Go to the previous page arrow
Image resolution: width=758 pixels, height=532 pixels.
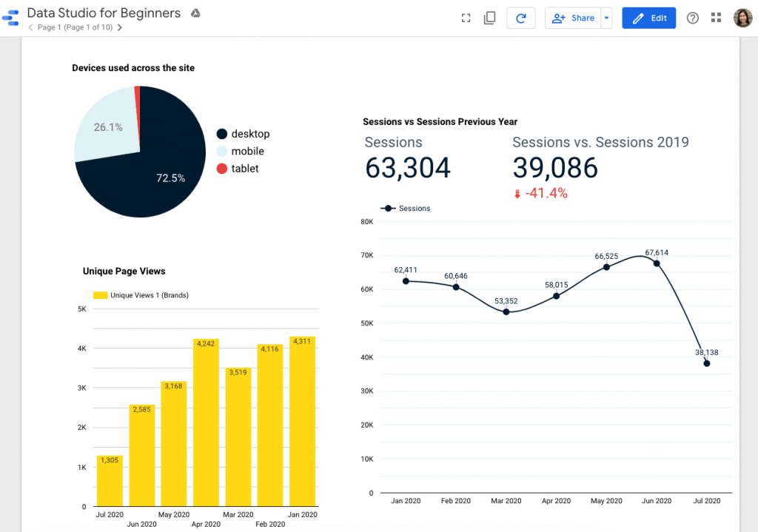point(30,27)
